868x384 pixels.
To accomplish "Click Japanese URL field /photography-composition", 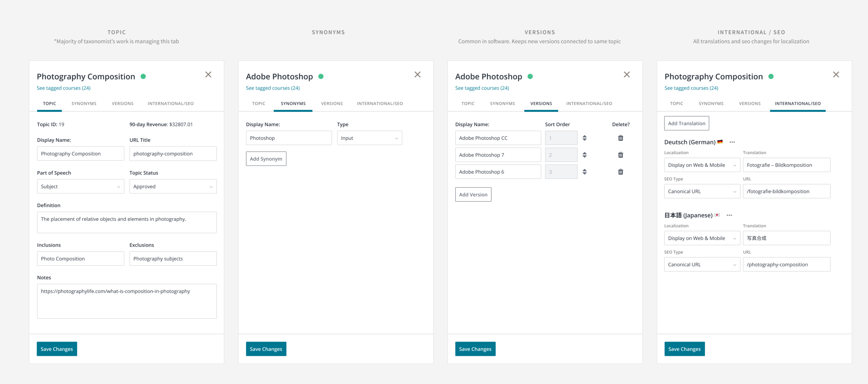I will click(x=786, y=265).
